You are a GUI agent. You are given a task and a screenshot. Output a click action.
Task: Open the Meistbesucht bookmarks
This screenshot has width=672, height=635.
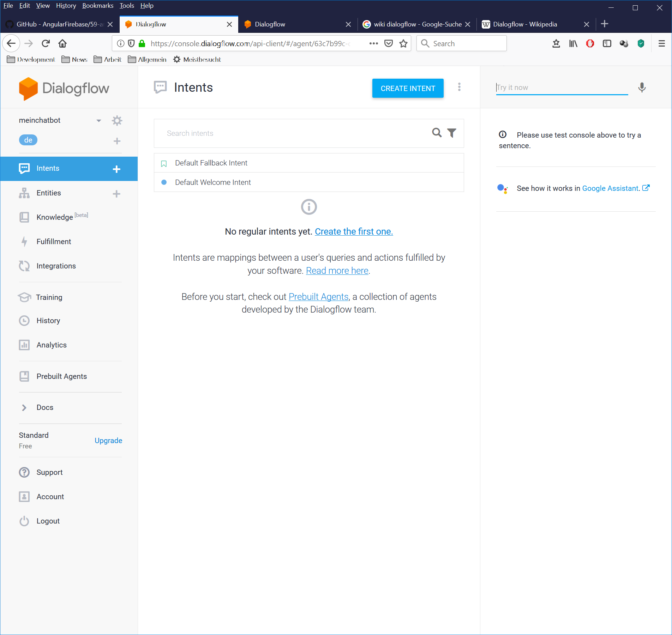coord(197,60)
